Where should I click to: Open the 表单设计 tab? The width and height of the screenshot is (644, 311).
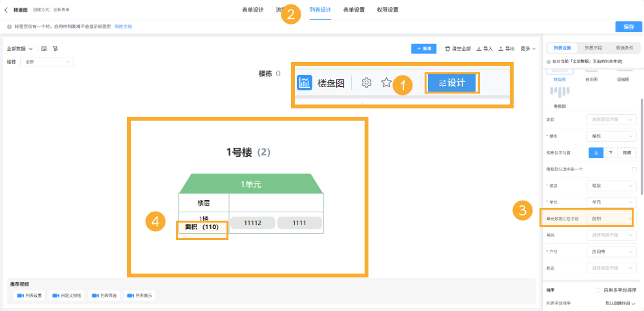click(252, 10)
